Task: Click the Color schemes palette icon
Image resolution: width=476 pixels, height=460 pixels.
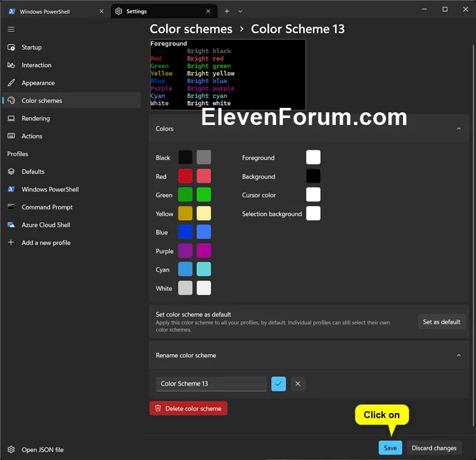Action: point(11,100)
